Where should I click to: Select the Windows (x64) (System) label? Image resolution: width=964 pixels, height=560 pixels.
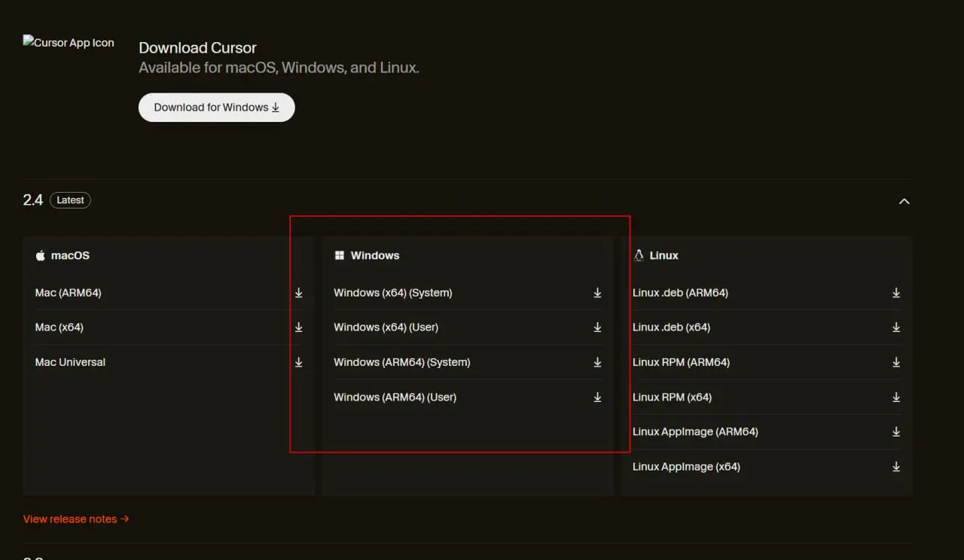(393, 293)
